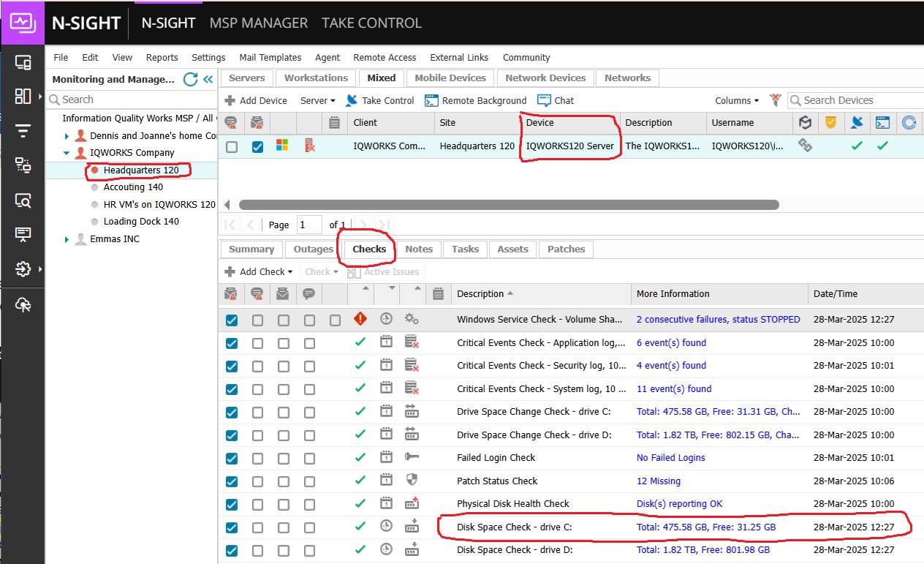Open the N-sight logo icon at top left
Image resolution: width=924 pixels, height=564 pixels.
click(23, 23)
